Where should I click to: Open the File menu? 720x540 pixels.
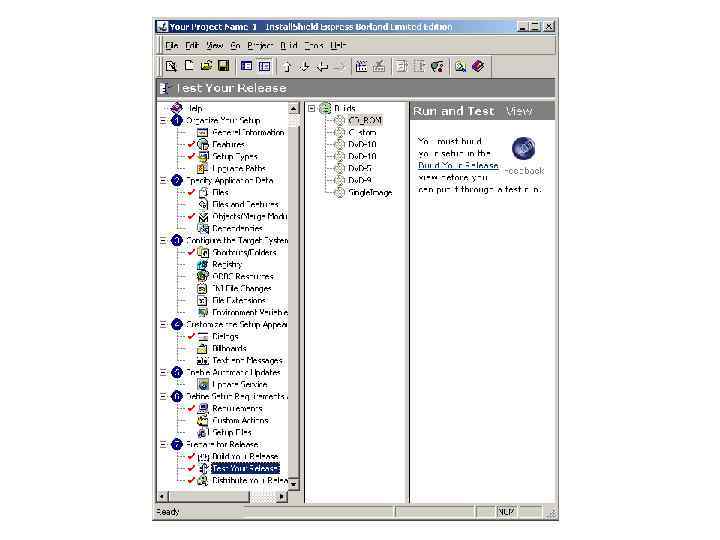coord(172,45)
